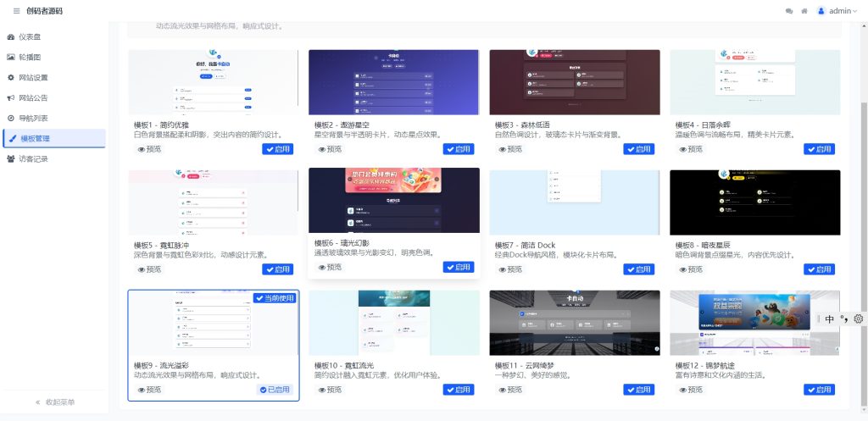
Task: Enable 模板1 简约优雅
Action: (278, 149)
